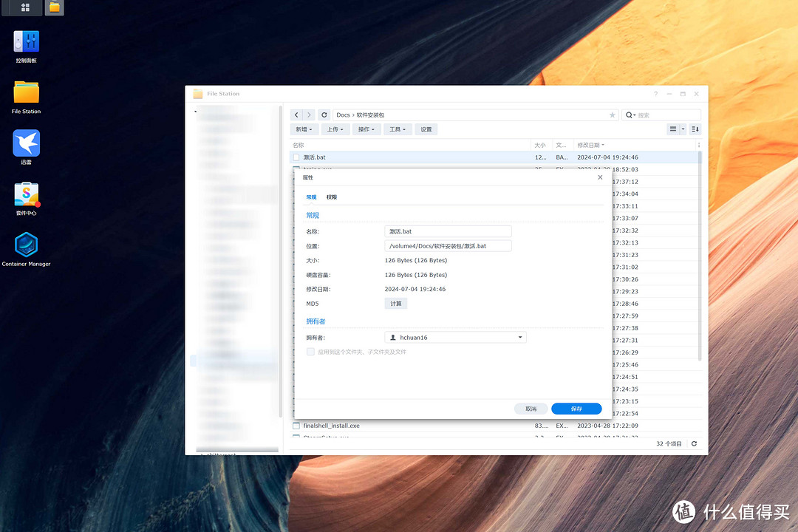This screenshot has height=532, width=798.
Task: Click the MD5 计算 compute button
Action: [395, 303]
